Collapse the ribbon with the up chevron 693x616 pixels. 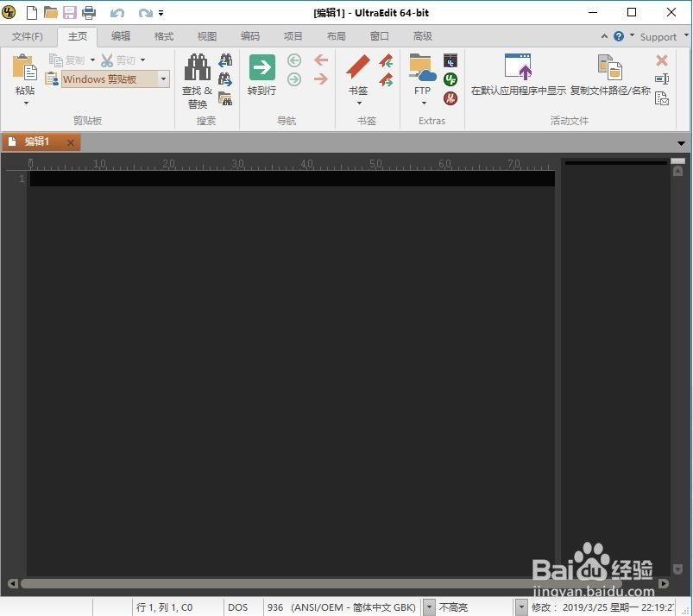point(604,36)
